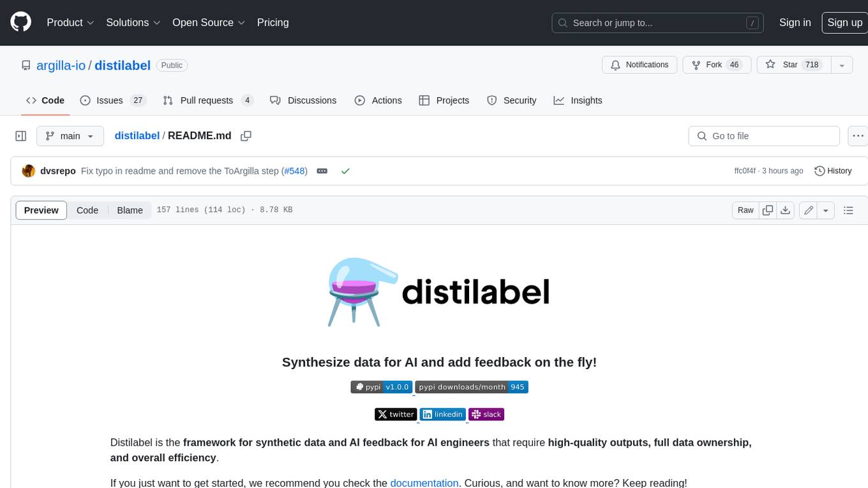Open dvsrepo's avatar profile

pyautogui.click(x=29, y=171)
